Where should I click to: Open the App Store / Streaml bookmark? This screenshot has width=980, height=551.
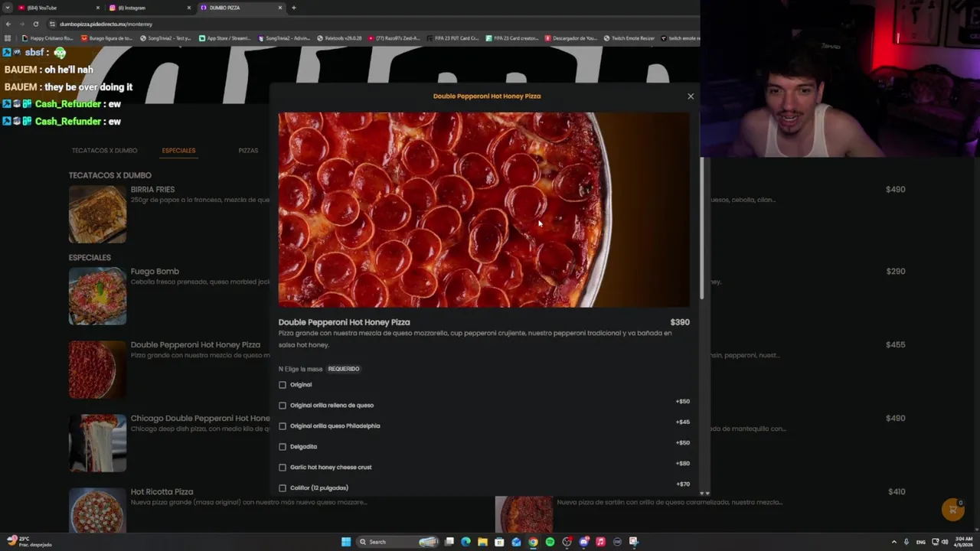tap(225, 38)
